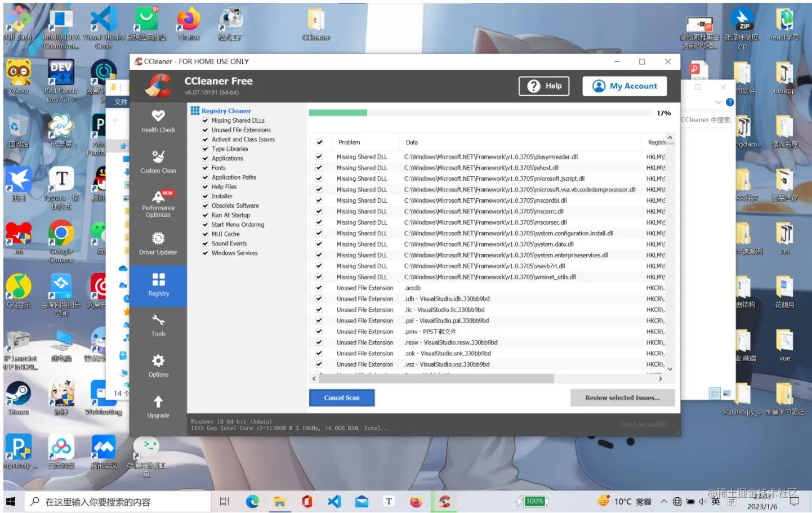Click the Upgrade arrow icon
The height and width of the screenshot is (513, 812).
[x=158, y=402]
